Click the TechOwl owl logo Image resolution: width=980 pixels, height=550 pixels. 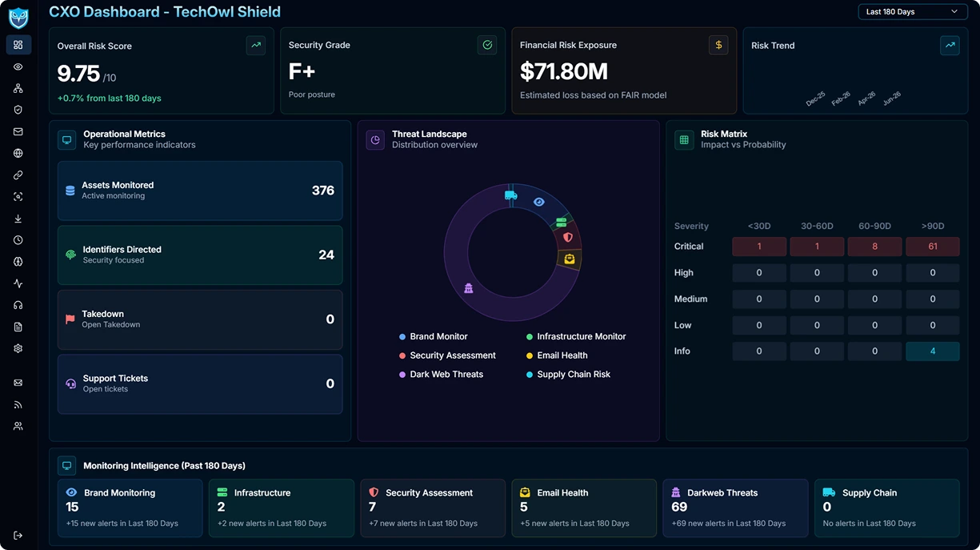[18, 18]
